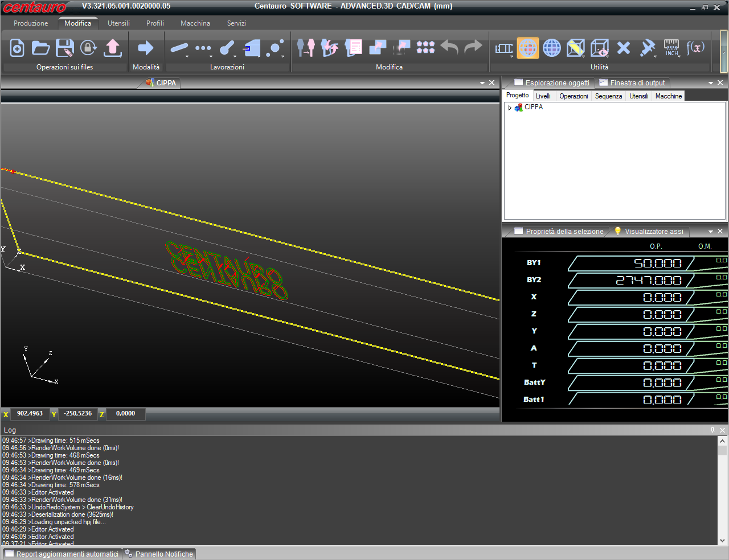The image size is (729, 560).
Task: Select the linear machining tool icon
Action: pyautogui.click(x=179, y=48)
